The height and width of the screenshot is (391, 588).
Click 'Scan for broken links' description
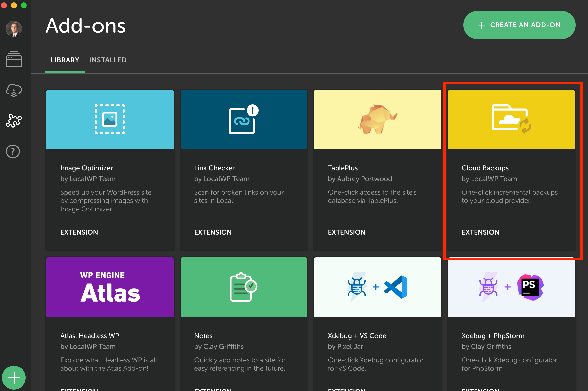tap(239, 196)
